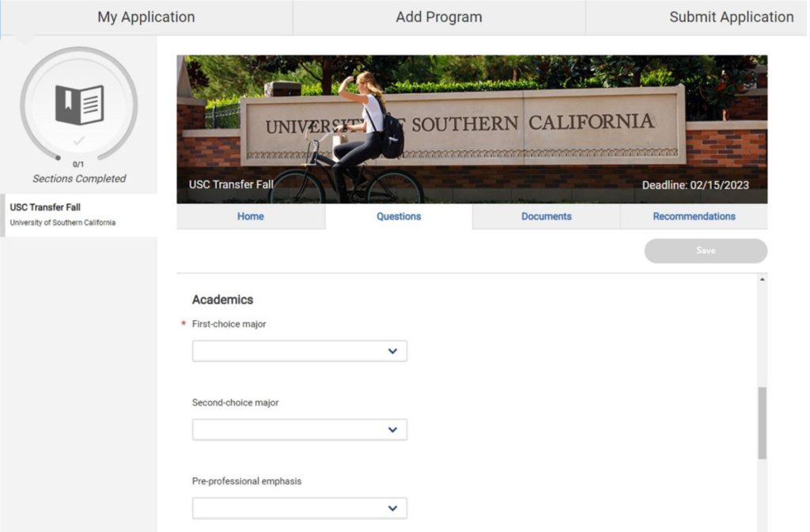Click the First-choice major dropdown chevron
810x532 pixels.
pos(392,351)
